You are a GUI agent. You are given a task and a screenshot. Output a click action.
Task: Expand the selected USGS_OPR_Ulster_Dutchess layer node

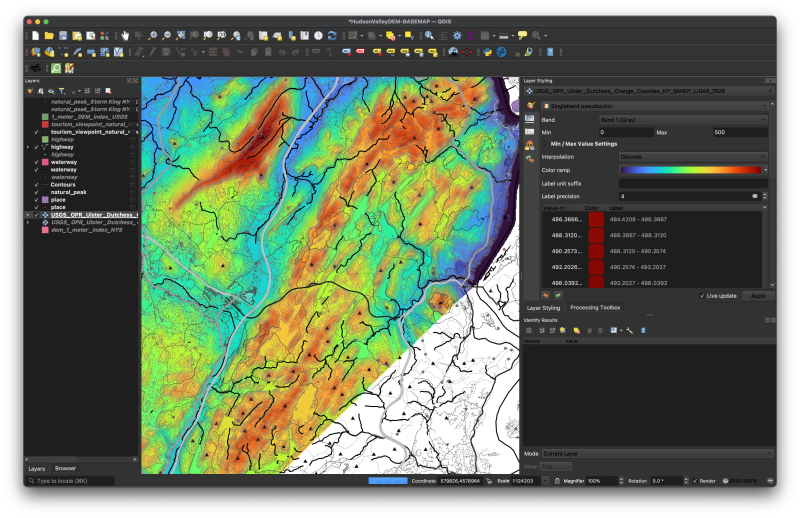[x=28, y=215]
